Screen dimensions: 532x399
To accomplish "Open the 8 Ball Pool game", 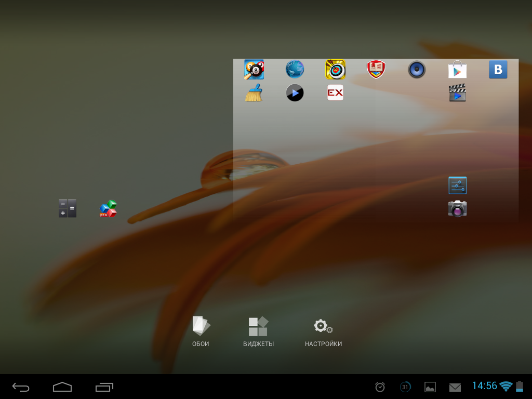I will (x=254, y=70).
